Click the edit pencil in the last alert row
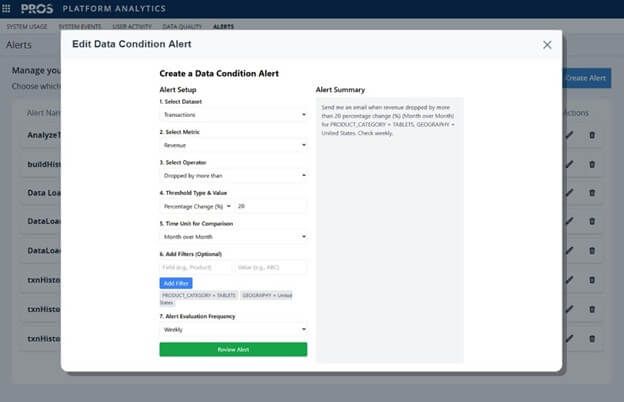This screenshot has height=402, width=624. point(569,337)
